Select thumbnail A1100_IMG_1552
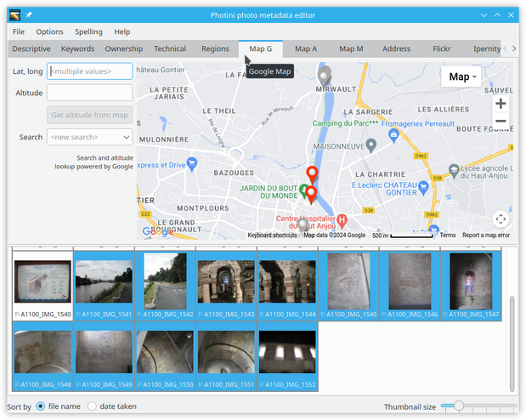This screenshot has height=420, width=526. [287, 356]
